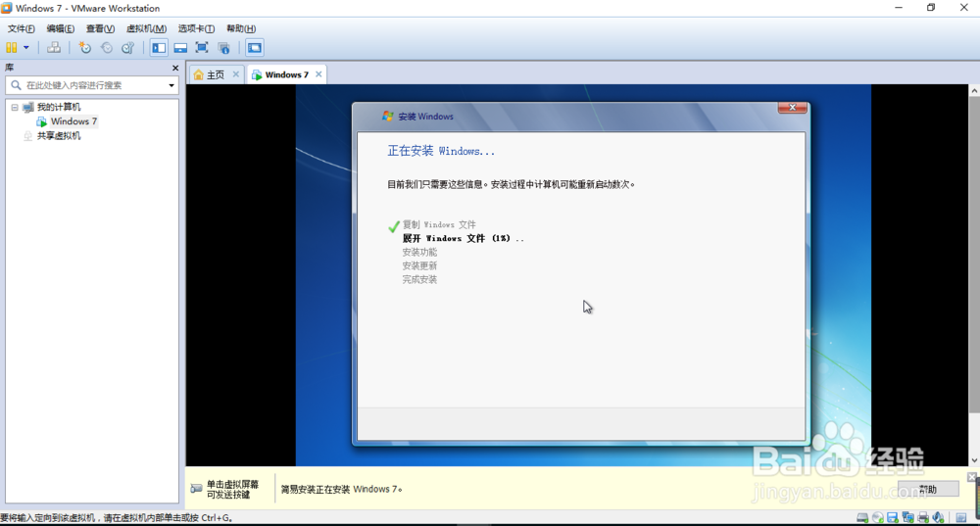This screenshot has width=980, height=526.
Task: Open the Snapshot manager wrench icon
Action: pyautogui.click(x=128, y=47)
